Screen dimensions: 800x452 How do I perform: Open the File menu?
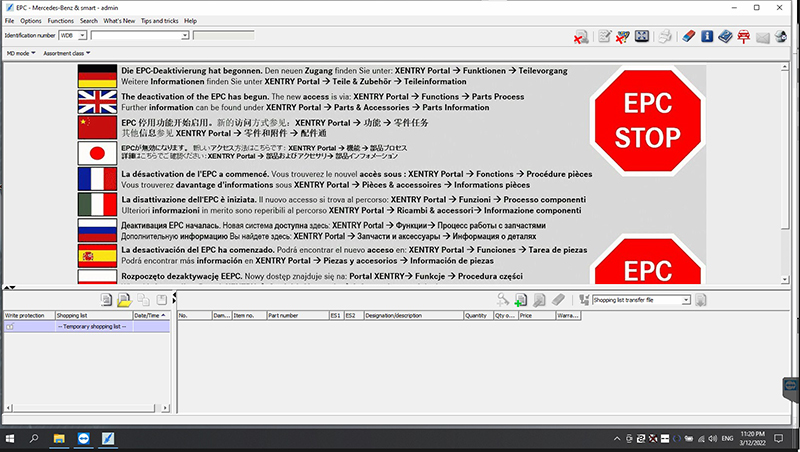pyautogui.click(x=10, y=21)
